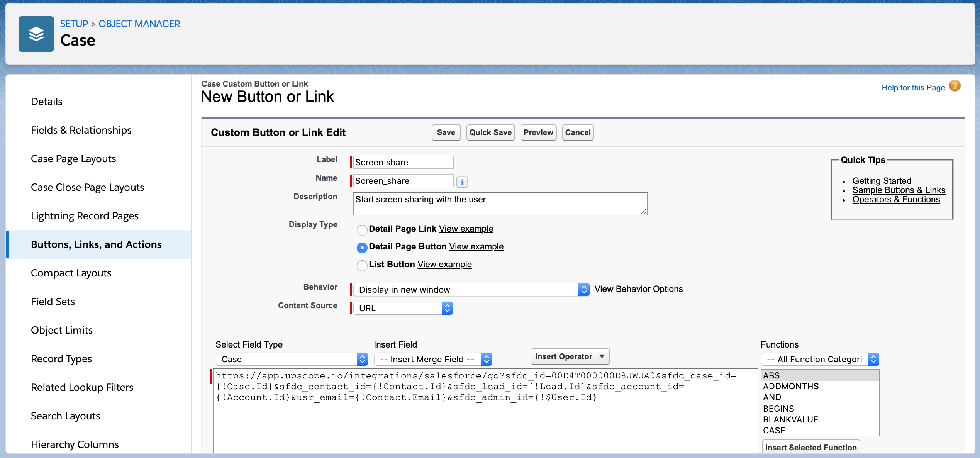Click the orange help question mark icon
The height and width of the screenshot is (458, 980).
tap(955, 86)
